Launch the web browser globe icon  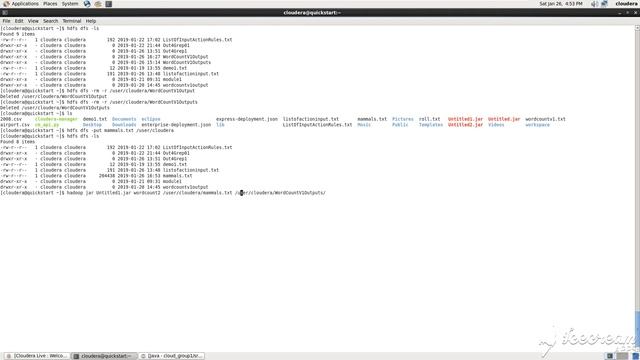(x=87, y=4)
